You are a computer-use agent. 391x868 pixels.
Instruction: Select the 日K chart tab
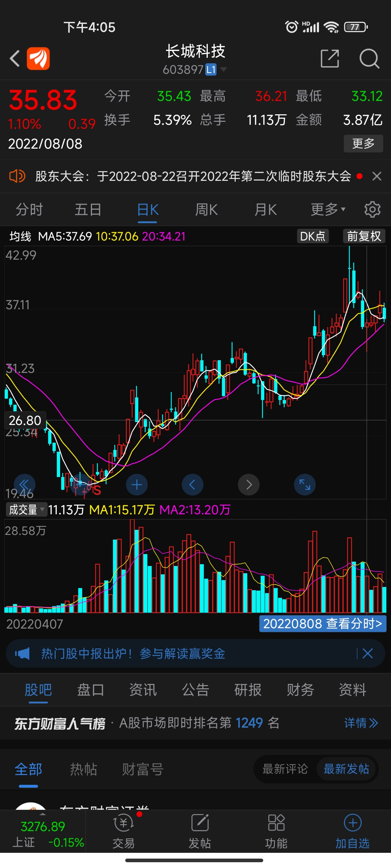click(148, 209)
